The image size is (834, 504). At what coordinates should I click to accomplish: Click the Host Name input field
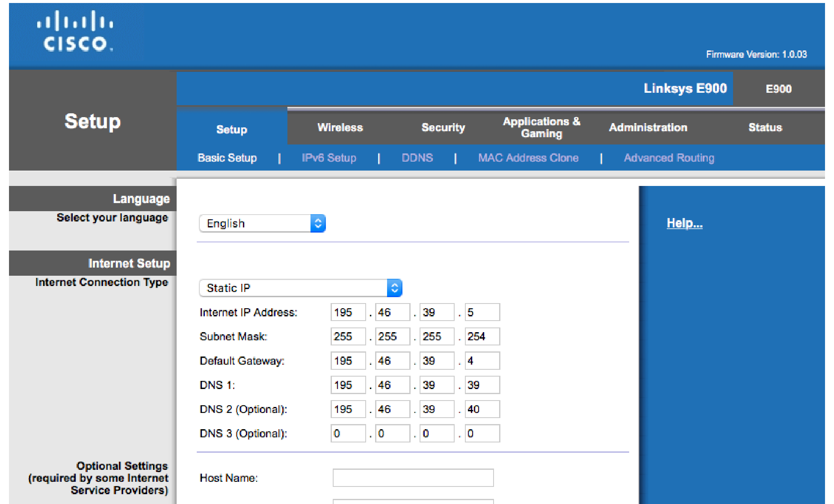point(413,478)
